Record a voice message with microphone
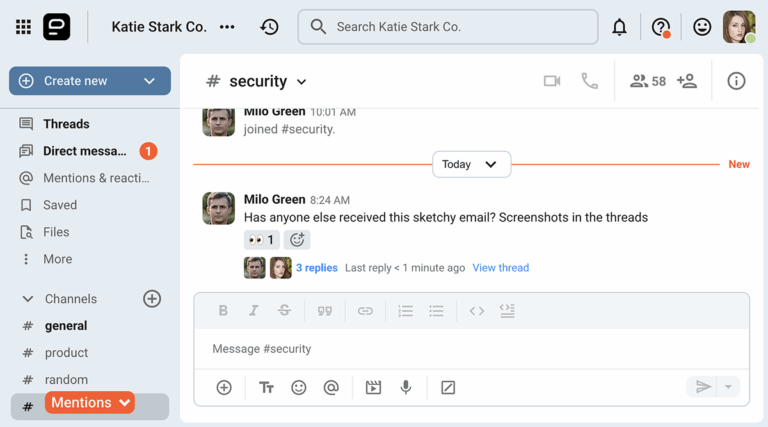The image size is (768, 427). pos(406,387)
